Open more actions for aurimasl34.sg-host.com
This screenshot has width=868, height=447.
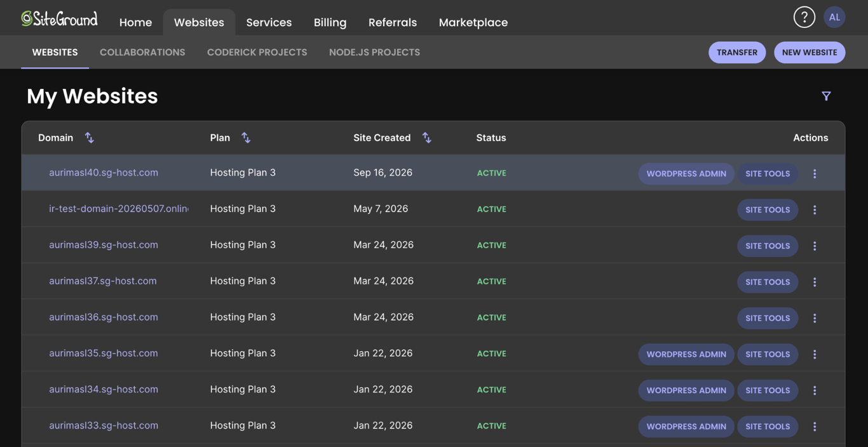click(815, 390)
